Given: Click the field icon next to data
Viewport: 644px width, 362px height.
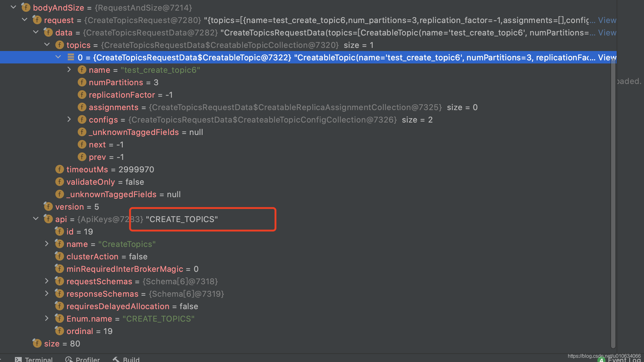Looking at the screenshot, I should [48, 32].
